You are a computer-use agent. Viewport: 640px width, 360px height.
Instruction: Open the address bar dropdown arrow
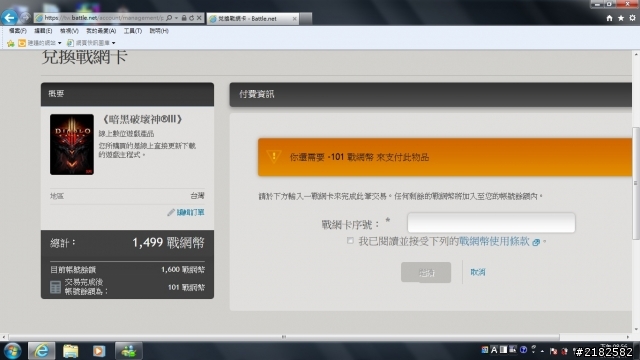(x=176, y=18)
